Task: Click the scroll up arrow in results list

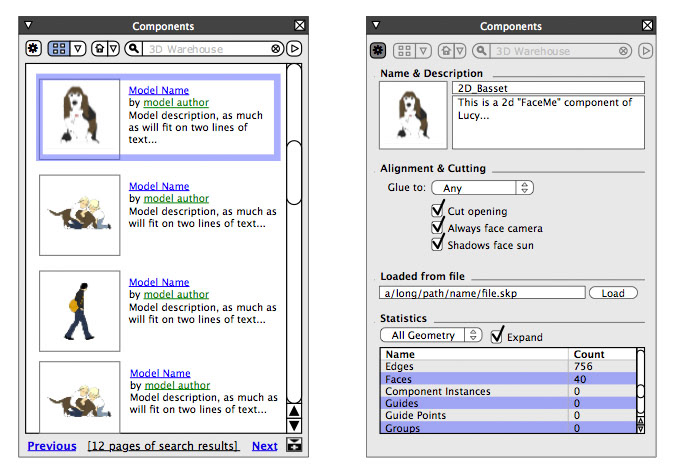Action: pyautogui.click(x=294, y=411)
